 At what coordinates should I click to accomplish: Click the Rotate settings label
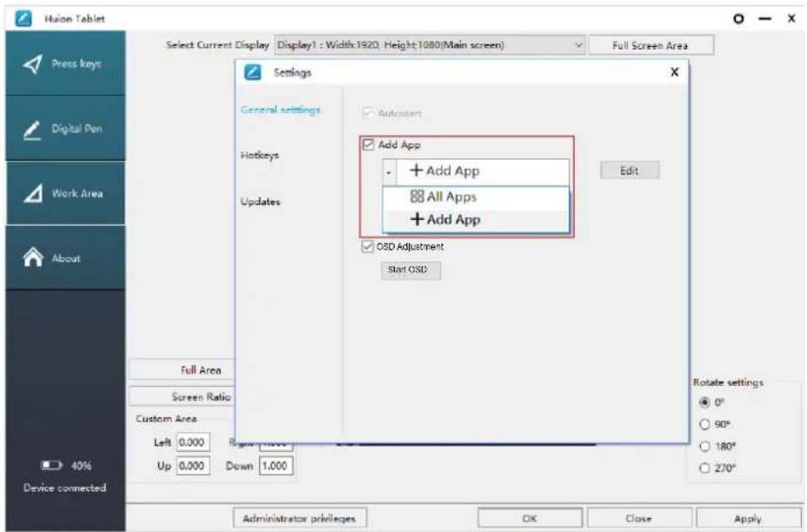[728, 382]
